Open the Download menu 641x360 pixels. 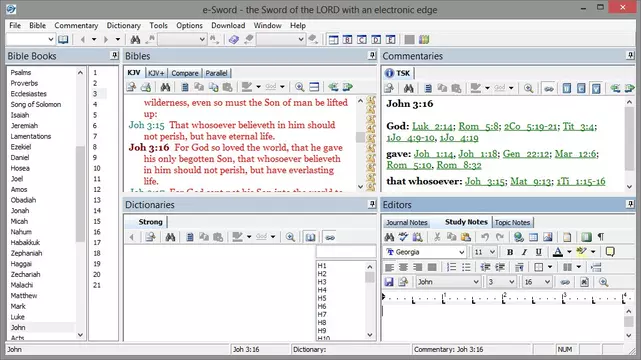pyautogui.click(x=228, y=25)
